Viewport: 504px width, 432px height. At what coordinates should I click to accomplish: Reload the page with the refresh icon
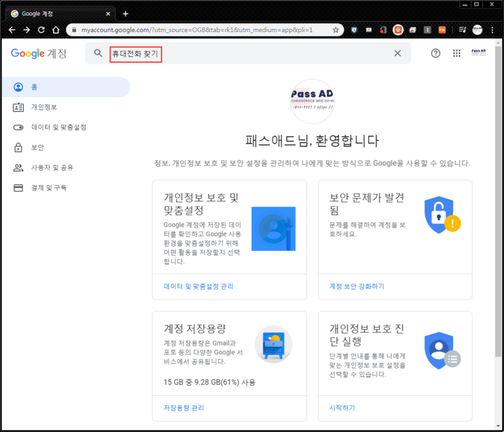pyautogui.click(x=41, y=30)
